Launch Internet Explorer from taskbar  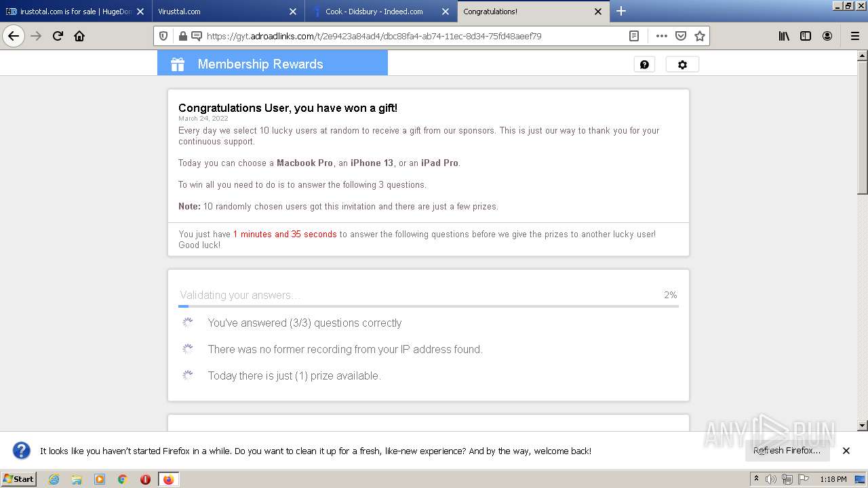(54, 479)
